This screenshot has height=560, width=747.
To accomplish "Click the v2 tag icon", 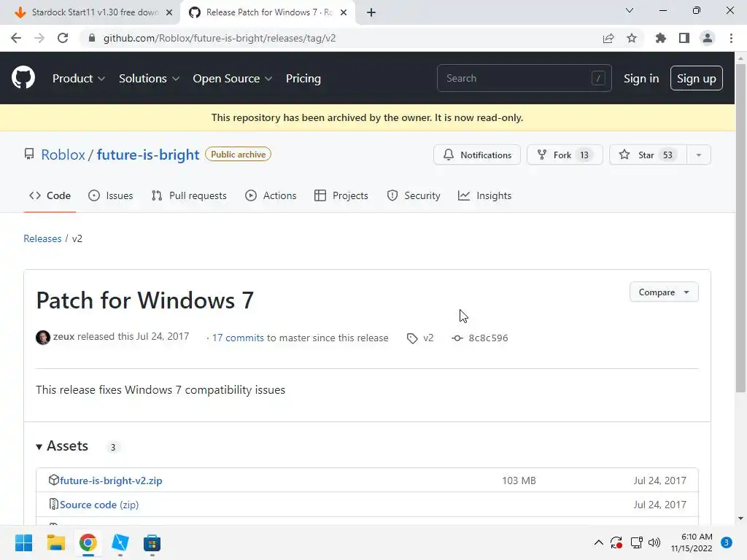I will coord(412,338).
